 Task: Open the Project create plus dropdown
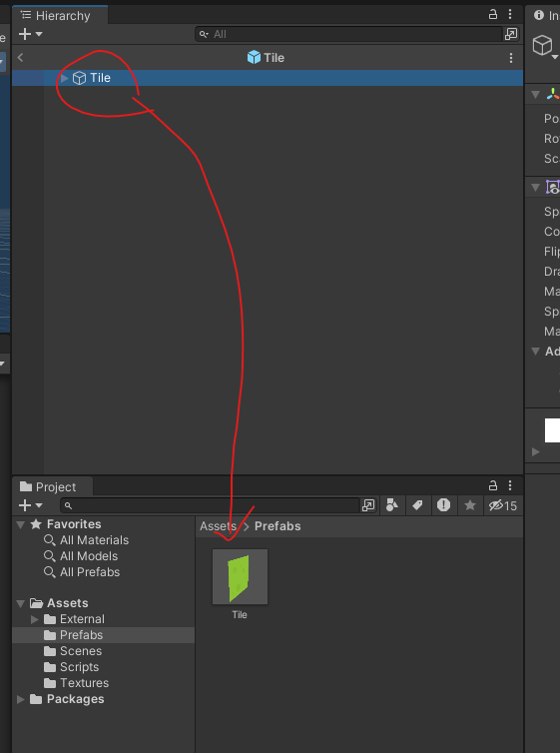point(30,505)
